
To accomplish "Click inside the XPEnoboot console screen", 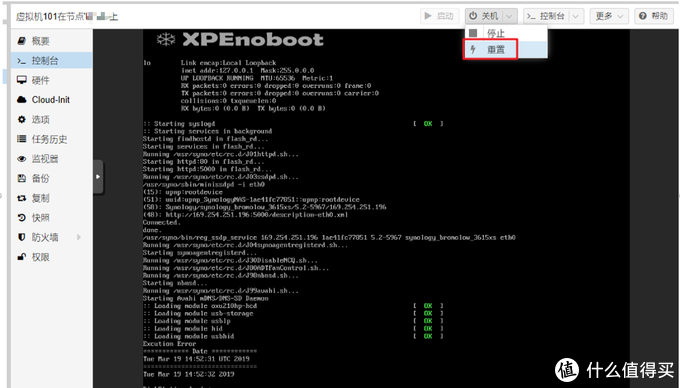I will pos(386,208).
